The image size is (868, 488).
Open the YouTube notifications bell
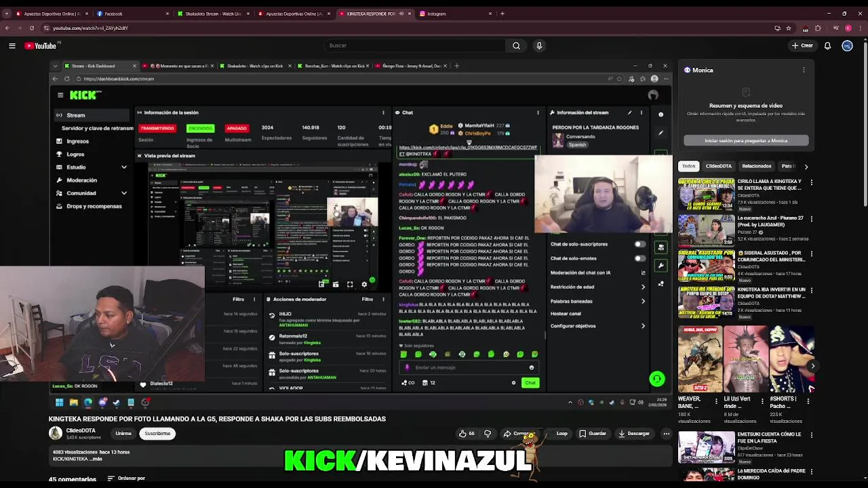827,45
